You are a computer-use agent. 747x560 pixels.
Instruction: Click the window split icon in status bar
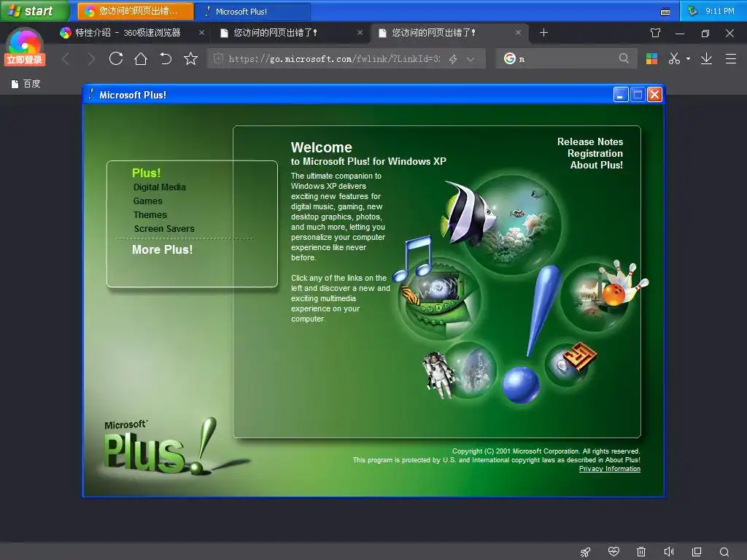(697, 551)
